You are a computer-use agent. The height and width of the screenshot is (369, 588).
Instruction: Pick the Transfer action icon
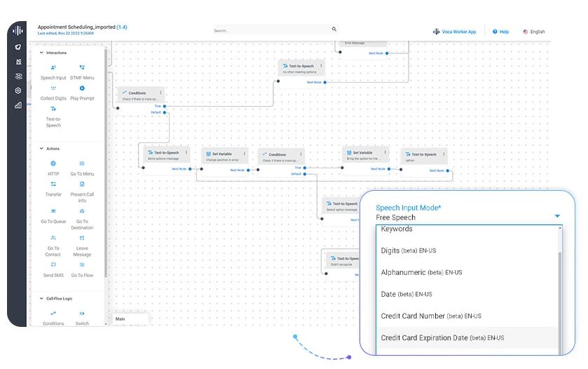pos(53,184)
